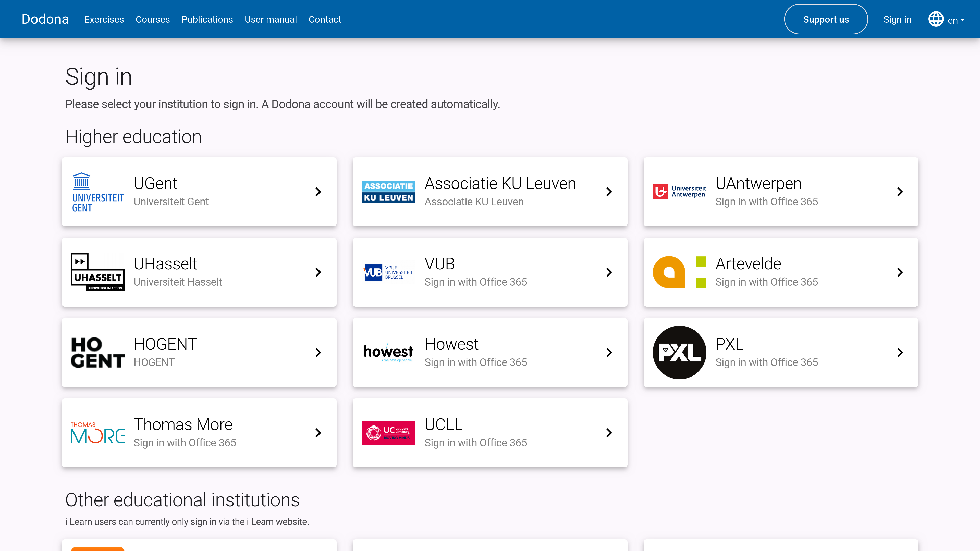Open the Exercises menu item
Viewport: 980px width, 551px height.
click(104, 19)
